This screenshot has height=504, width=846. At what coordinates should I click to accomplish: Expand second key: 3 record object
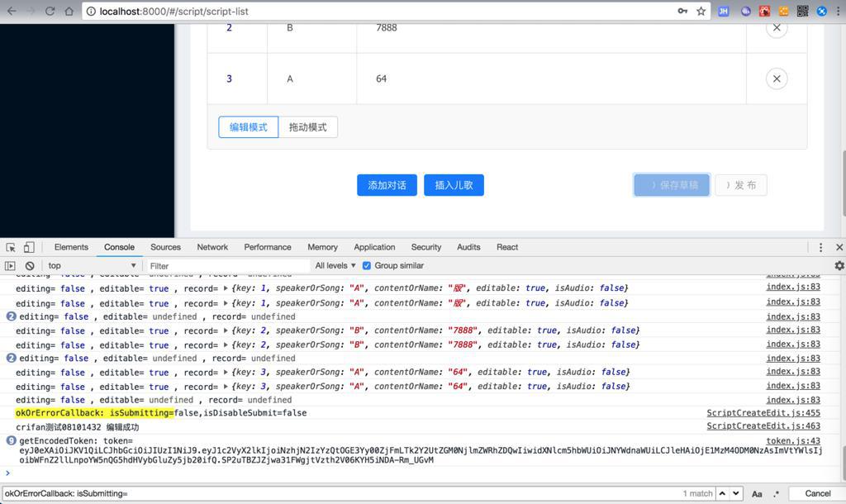[226, 387]
